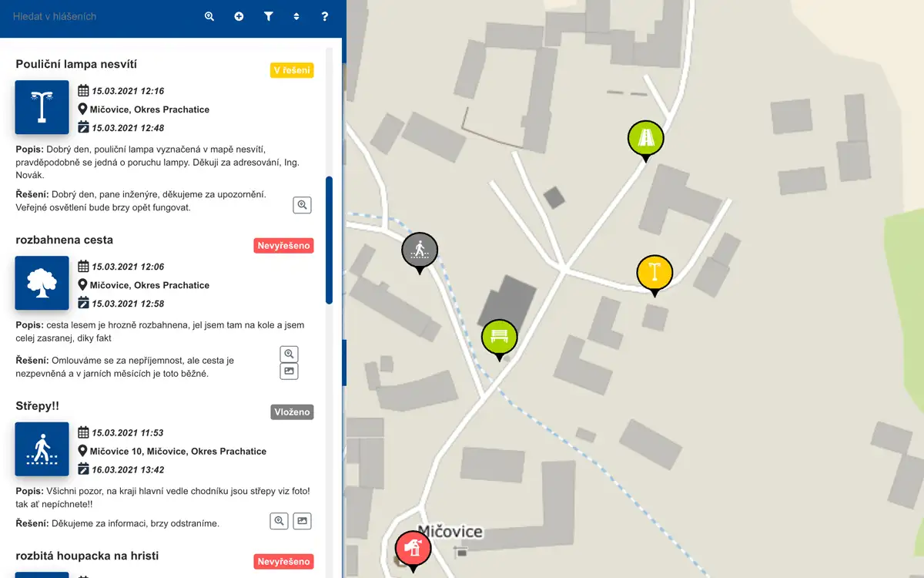Viewport: 924px width, 578px height.
Task: Click date '16.03.2021 13:42' text
Action: click(128, 469)
